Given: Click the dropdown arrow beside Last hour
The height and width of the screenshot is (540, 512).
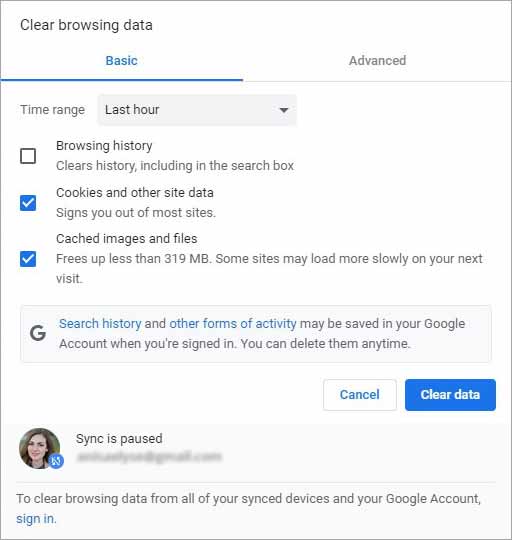Looking at the screenshot, I should (284, 111).
